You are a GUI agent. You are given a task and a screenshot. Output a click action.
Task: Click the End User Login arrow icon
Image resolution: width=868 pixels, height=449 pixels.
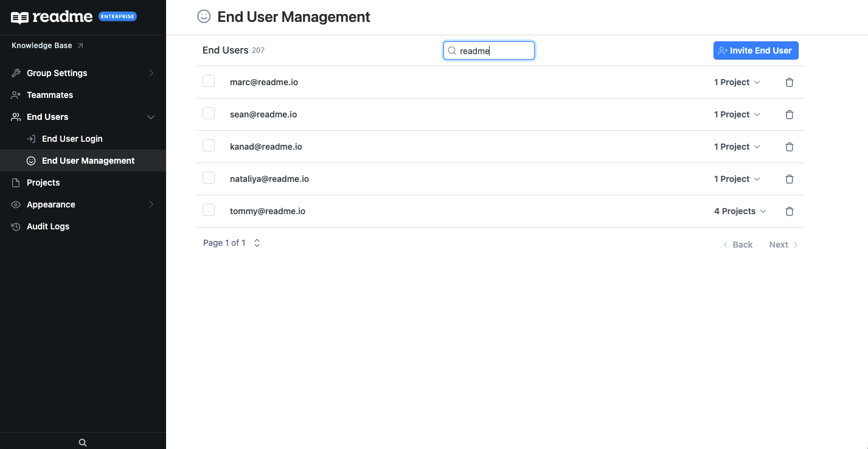(x=31, y=139)
